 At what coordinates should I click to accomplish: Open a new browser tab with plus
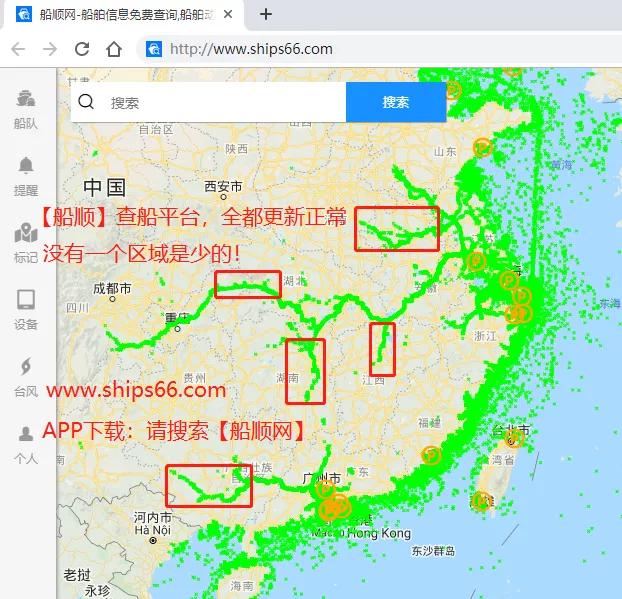(x=266, y=15)
